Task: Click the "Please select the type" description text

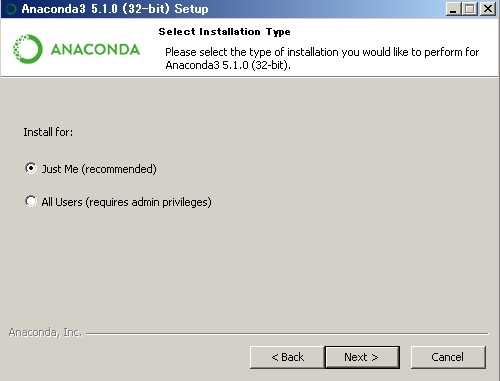Action: pos(322,58)
